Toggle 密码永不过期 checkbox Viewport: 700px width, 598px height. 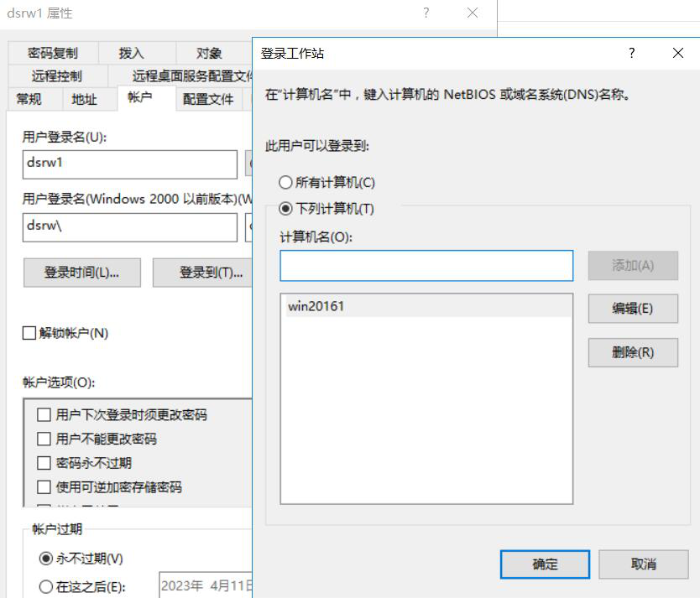pos(44,463)
